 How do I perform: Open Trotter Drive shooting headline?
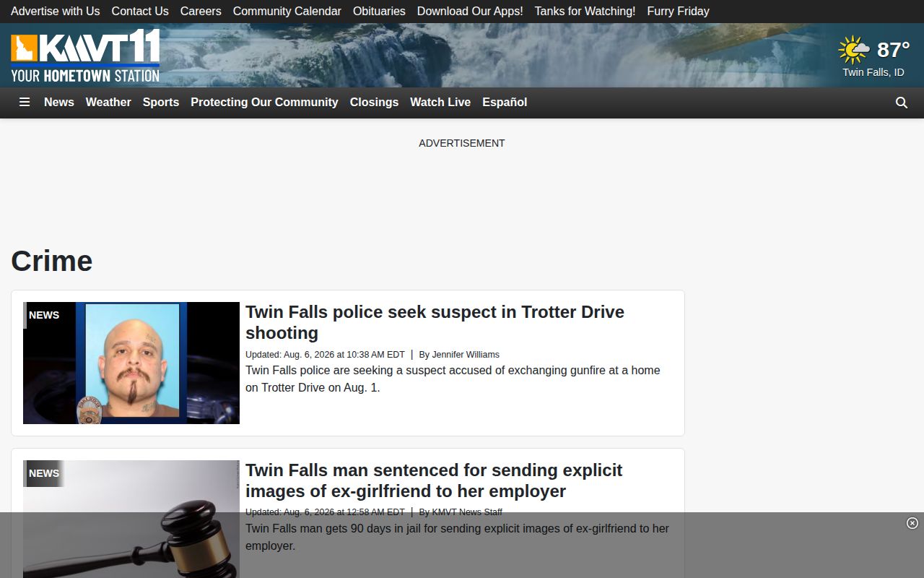click(x=435, y=322)
